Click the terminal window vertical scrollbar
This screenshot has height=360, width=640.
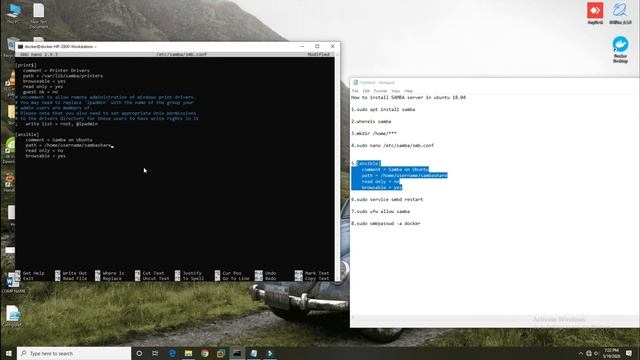pyautogui.click(x=337, y=166)
